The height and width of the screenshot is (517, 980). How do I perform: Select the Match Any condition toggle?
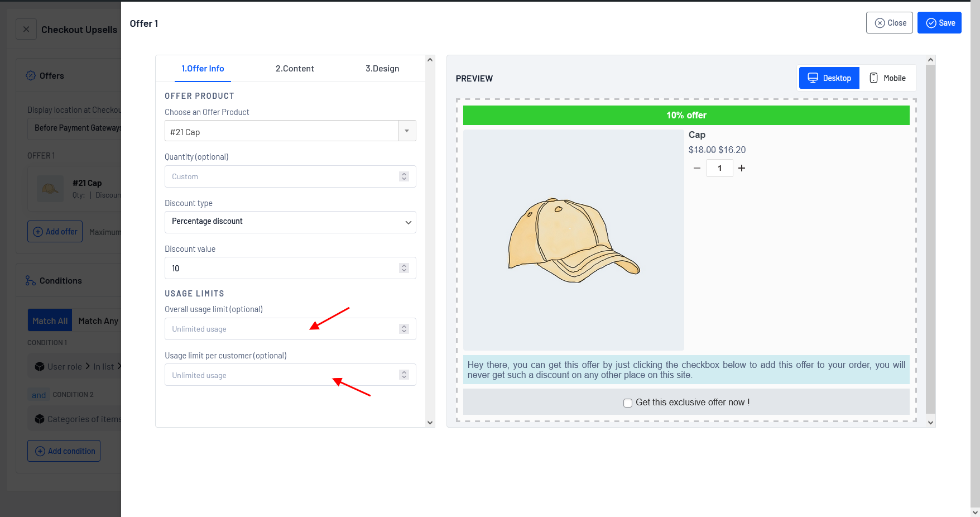tap(98, 320)
